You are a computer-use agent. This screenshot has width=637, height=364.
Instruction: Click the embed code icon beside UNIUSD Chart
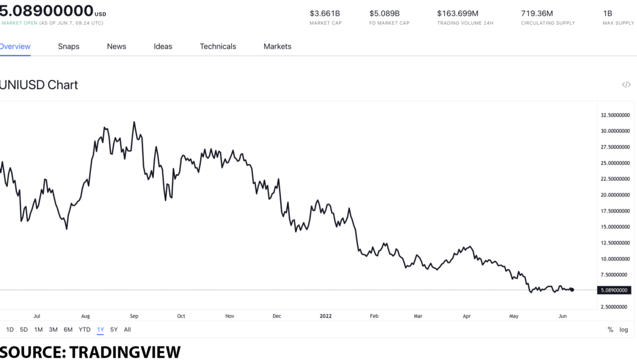(x=626, y=84)
